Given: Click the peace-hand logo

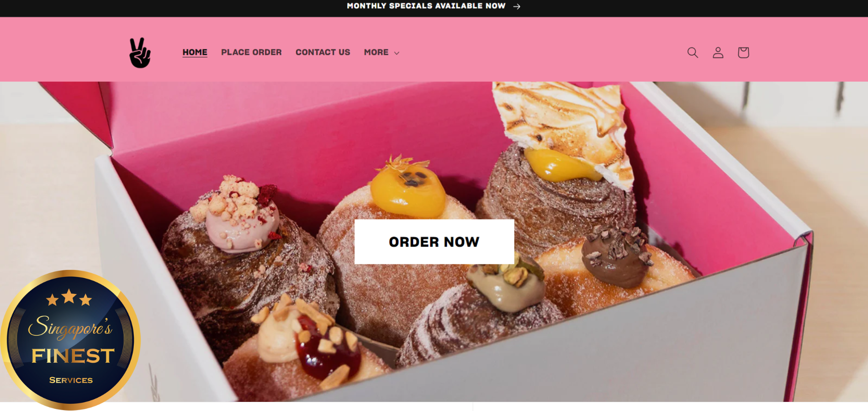Looking at the screenshot, I should [x=140, y=53].
